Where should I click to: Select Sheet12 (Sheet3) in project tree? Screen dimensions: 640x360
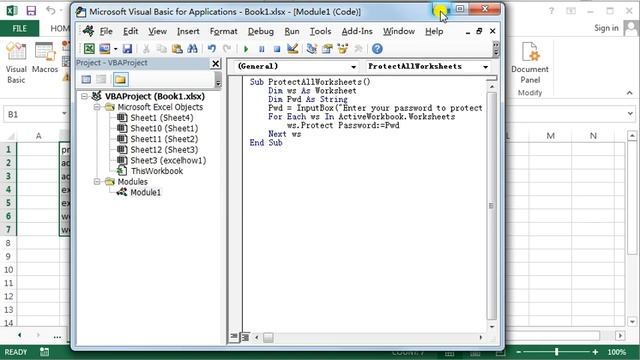(x=164, y=150)
